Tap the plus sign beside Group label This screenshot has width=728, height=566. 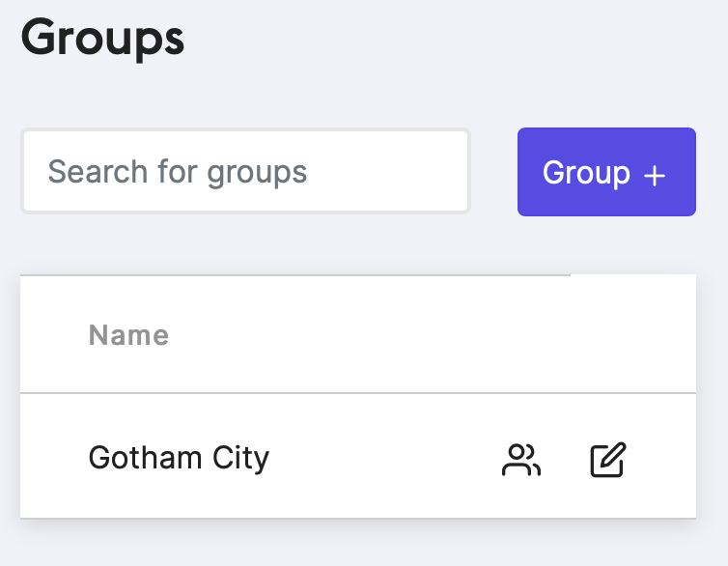click(x=655, y=176)
